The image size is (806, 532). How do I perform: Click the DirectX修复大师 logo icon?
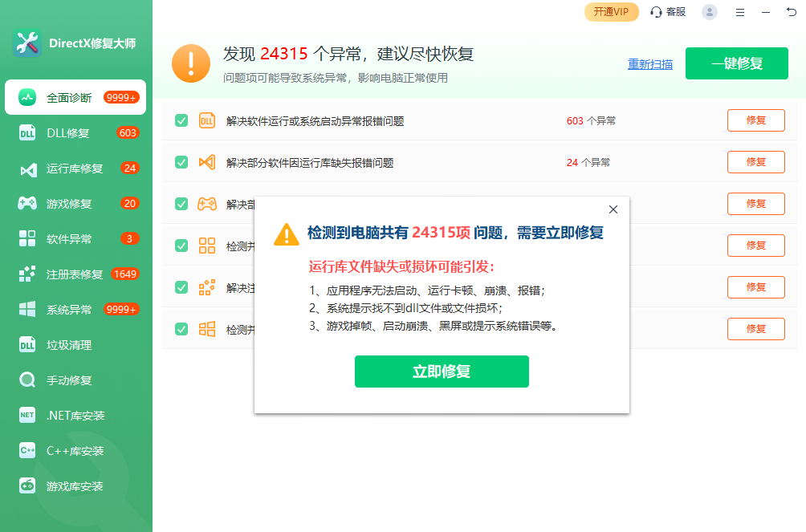[27, 43]
